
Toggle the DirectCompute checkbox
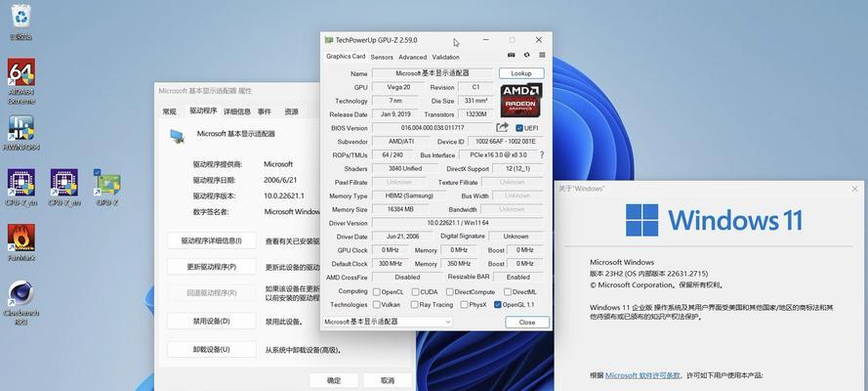(x=449, y=292)
